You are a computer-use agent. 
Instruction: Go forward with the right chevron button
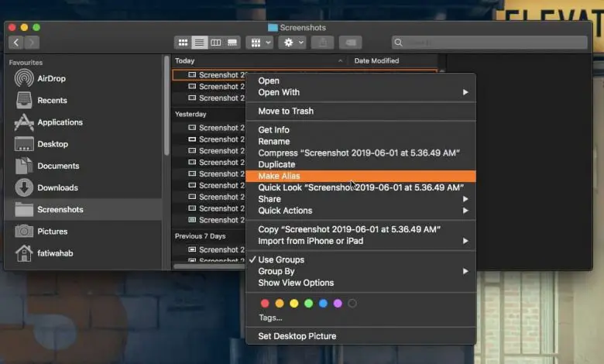(x=32, y=43)
